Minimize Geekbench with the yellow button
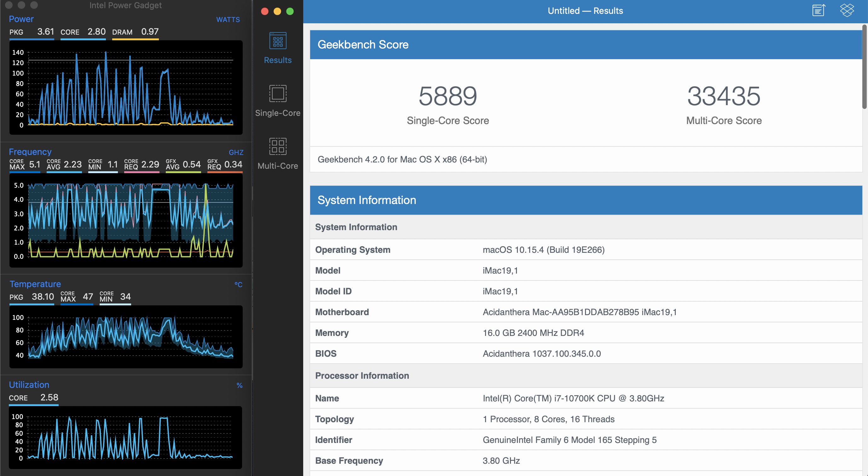This screenshot has height=476, width=868. 277,11
